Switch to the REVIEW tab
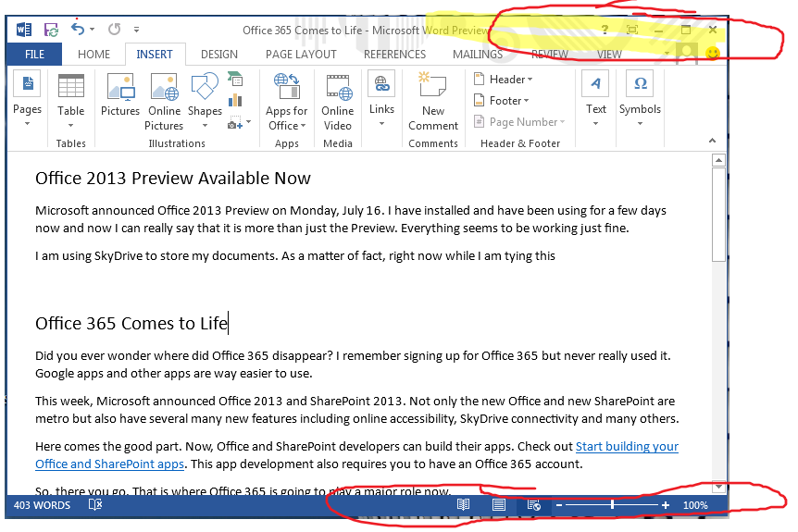This screenshot has width=798, height=532. 550,55
